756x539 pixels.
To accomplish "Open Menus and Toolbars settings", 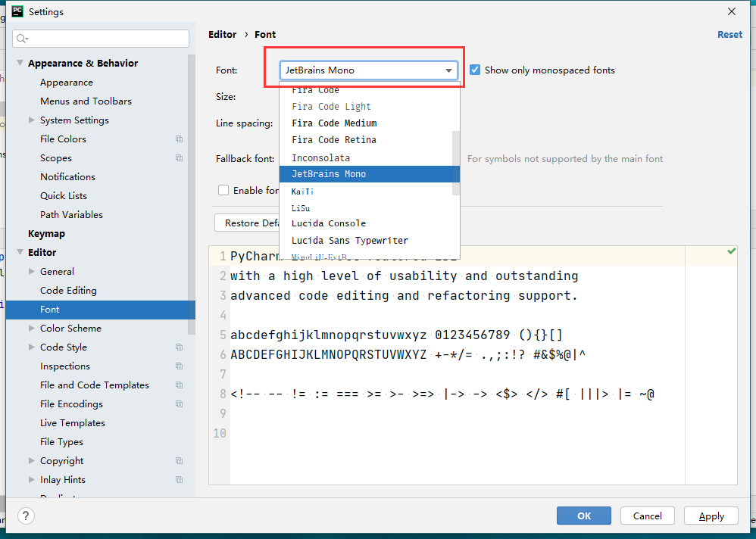I will click(x=86, y=101).
